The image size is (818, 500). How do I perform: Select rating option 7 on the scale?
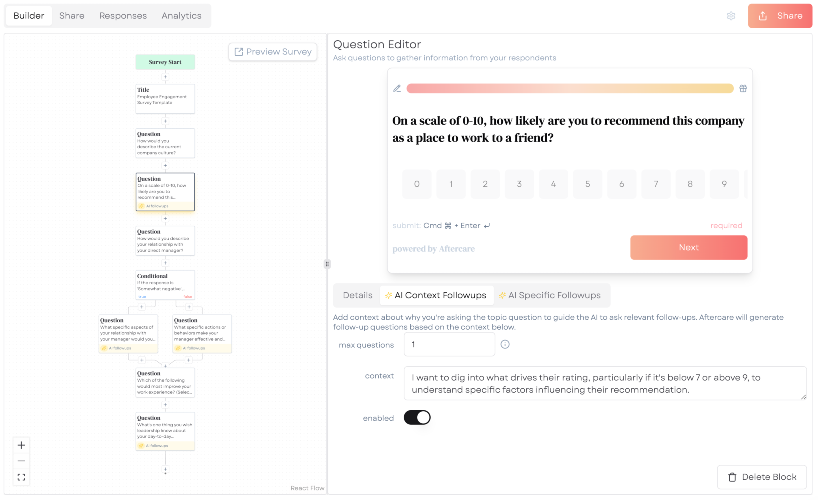[x=656, y=184]
